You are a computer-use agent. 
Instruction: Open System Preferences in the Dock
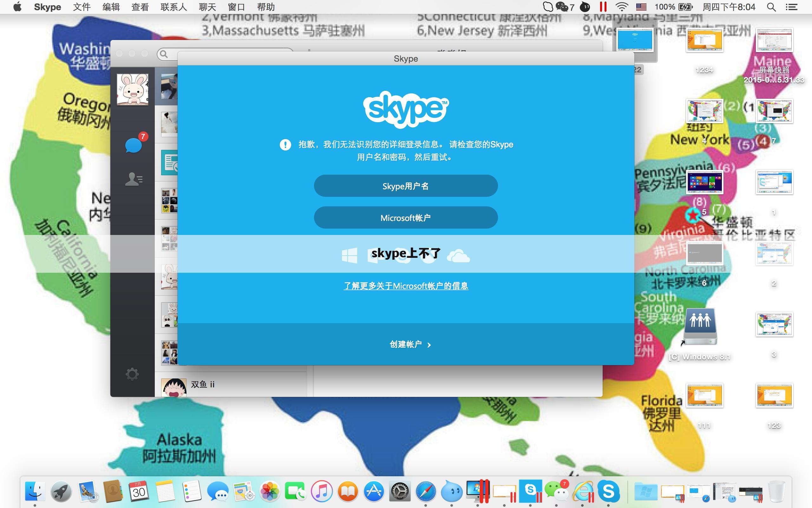tap(400, 491)
